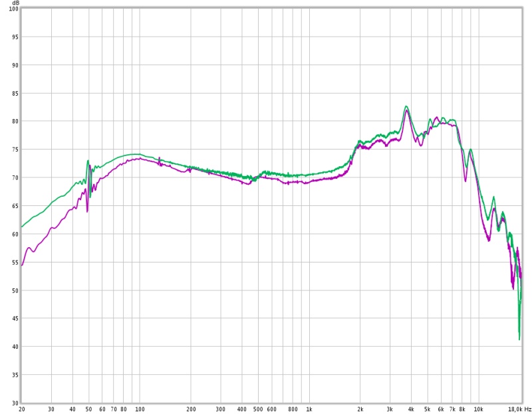This screenshot has width=532, height=414.
Task: Select the 50 label on the frequency axis
Action: pos(89,409)
